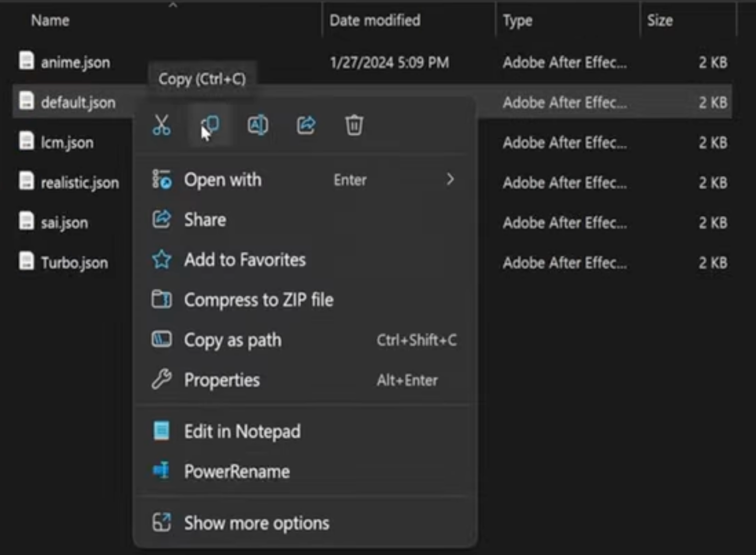Click the Date modified column header
This screenshot has width=756, height=555.
(376, 20)
